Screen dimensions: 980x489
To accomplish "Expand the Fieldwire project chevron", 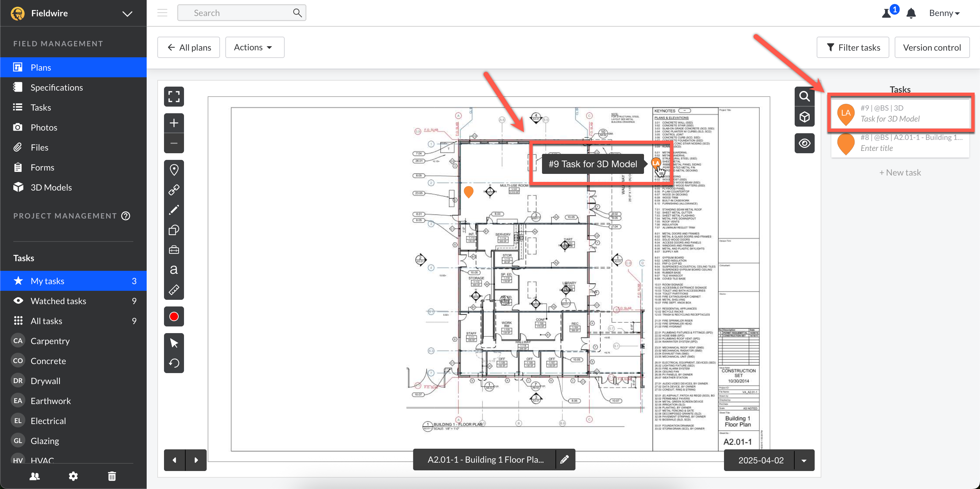I will [127, 14].
